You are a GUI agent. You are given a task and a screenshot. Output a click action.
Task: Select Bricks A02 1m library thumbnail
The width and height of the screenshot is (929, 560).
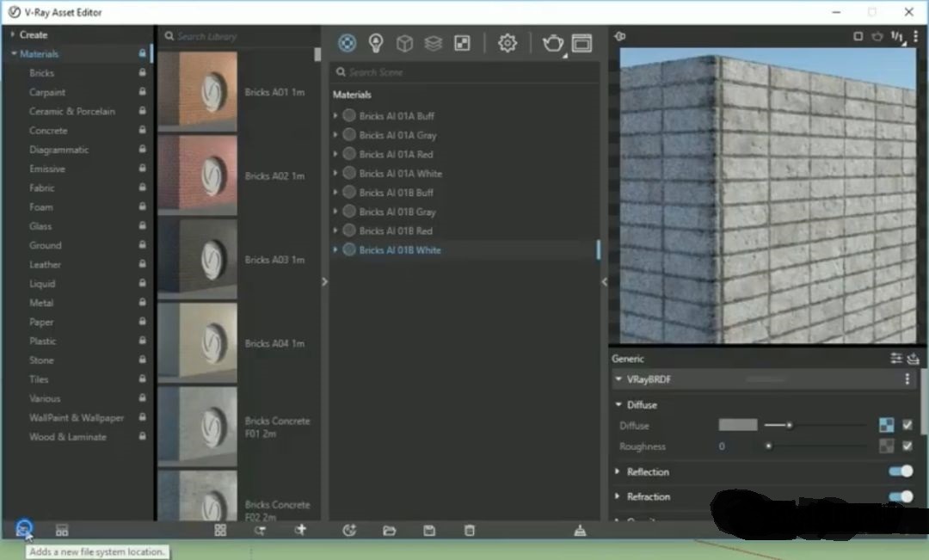tap(198, 175)
